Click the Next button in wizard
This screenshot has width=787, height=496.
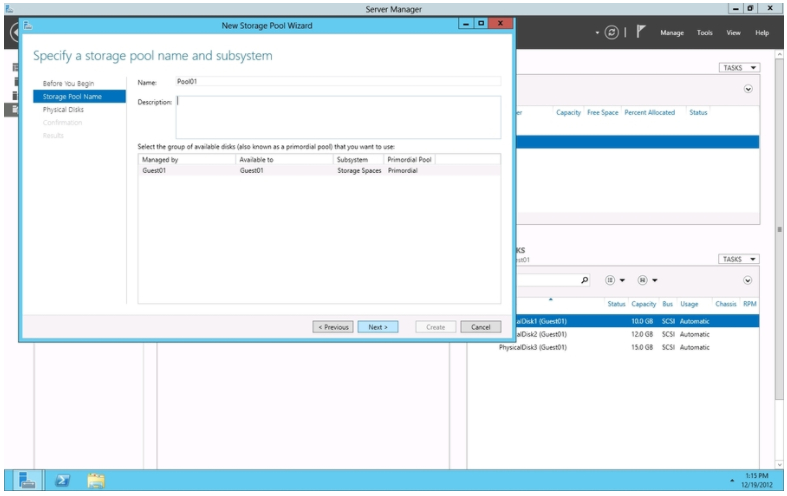(378, 327)
